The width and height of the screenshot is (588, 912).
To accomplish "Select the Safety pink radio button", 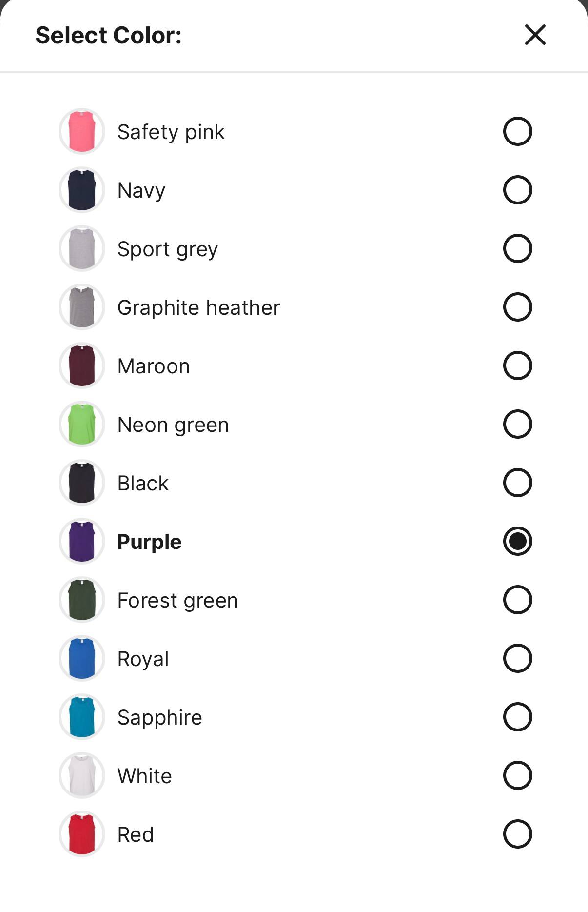I will tap(517, 131).
